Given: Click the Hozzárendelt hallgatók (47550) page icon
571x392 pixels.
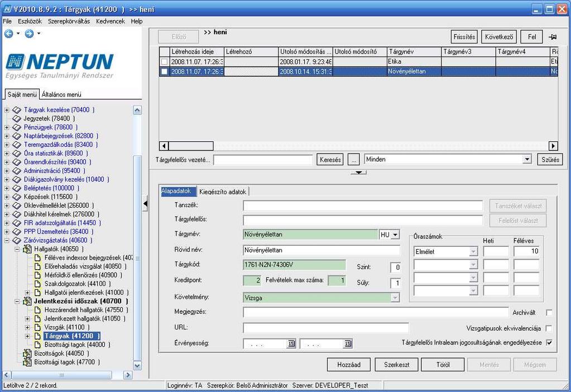Looking at the screenshot, I should pos(37,310).
